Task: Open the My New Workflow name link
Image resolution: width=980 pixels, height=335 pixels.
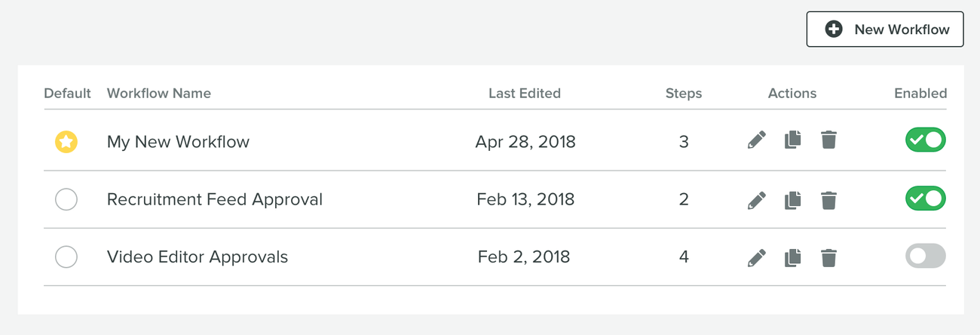Action: pos(178,141)
